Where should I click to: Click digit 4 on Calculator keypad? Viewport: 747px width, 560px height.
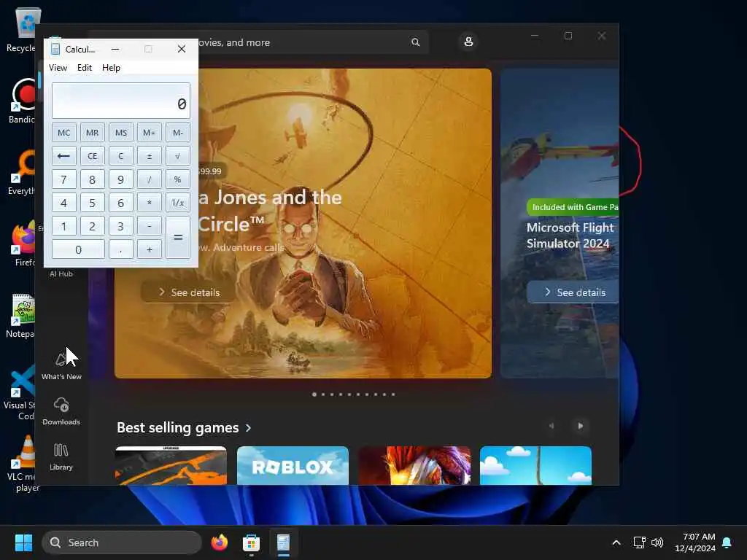point(64,203)
